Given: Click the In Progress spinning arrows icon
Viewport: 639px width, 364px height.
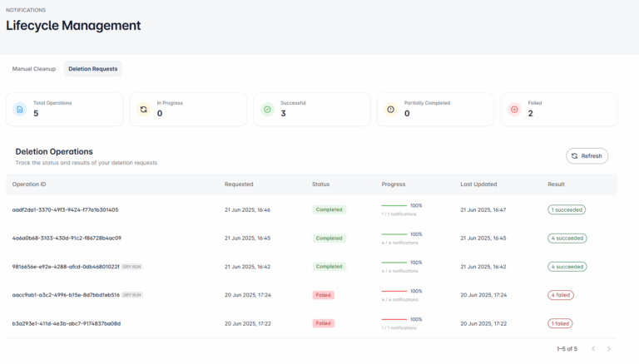Looking at the screenshot, I should [x=143, y=109].
